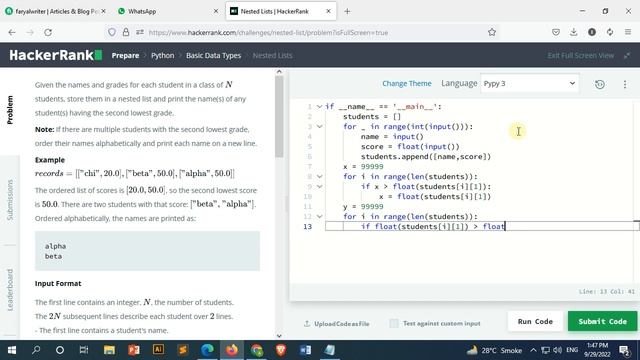The height and width of the screenshot is (360, 640).
Task: Open Windows taskbar search
Action: [36, 350]
